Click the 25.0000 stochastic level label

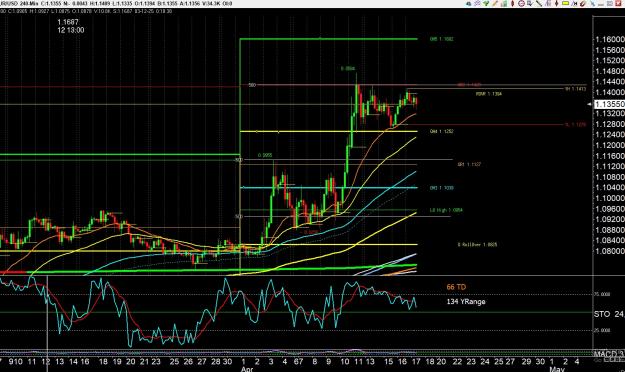602,330
